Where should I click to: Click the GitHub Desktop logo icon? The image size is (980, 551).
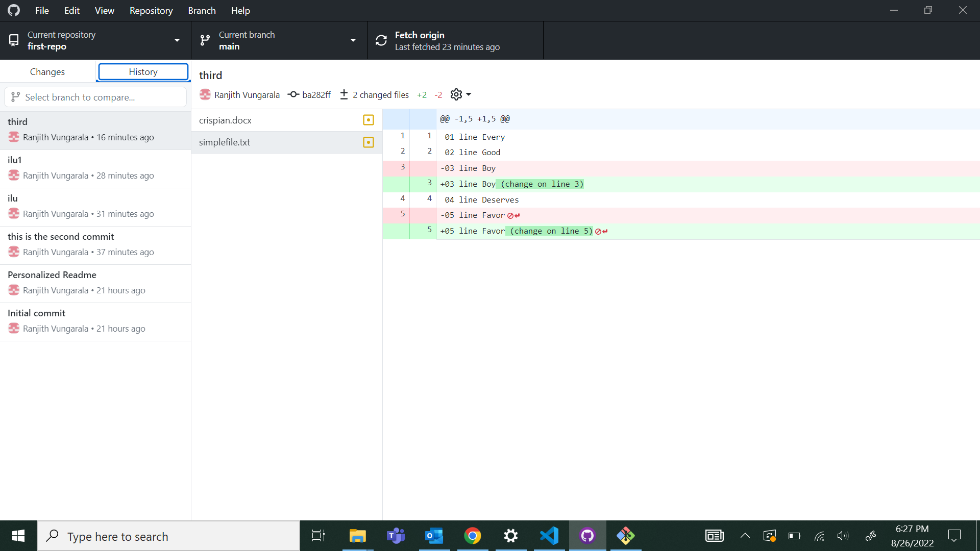14,10
